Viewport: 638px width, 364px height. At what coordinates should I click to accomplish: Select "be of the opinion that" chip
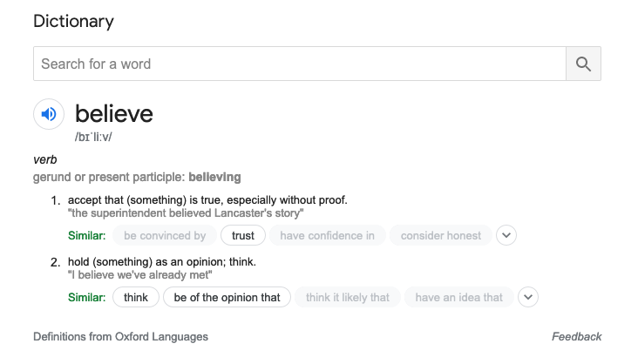(227, 297)
